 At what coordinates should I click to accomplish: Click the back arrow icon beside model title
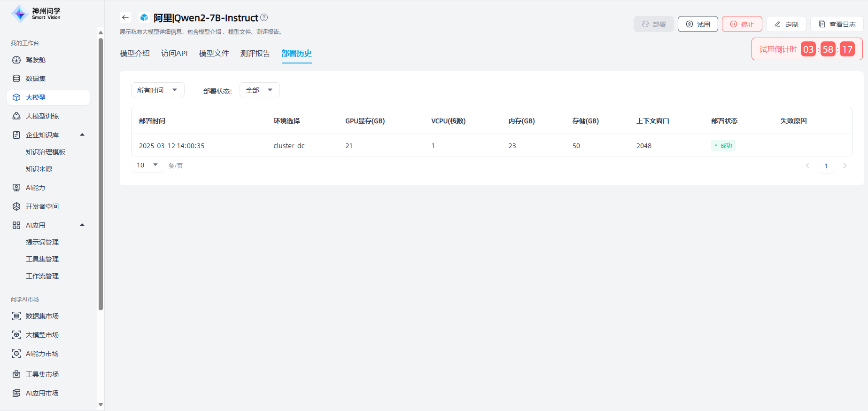[x=125, y=18]
